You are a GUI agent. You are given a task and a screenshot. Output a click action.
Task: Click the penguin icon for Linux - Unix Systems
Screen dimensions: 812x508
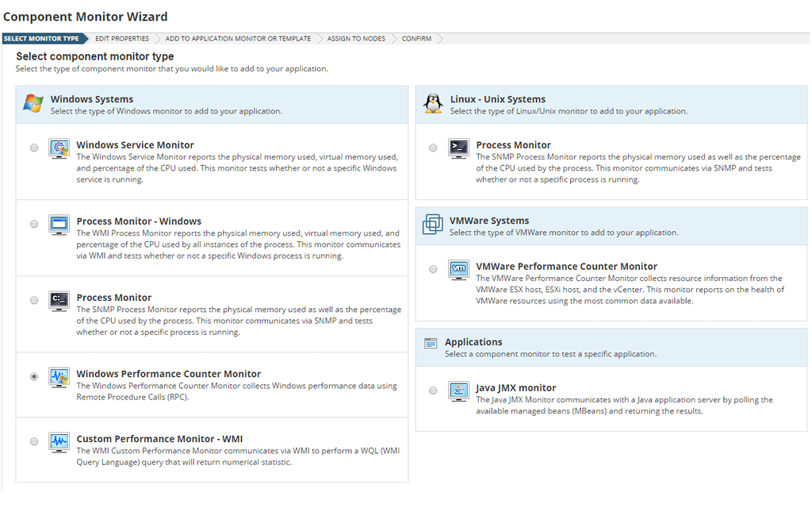tap(429, 102)
